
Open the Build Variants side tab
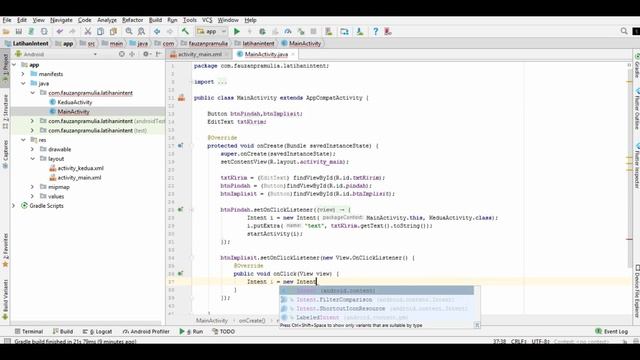pos(5,299)
